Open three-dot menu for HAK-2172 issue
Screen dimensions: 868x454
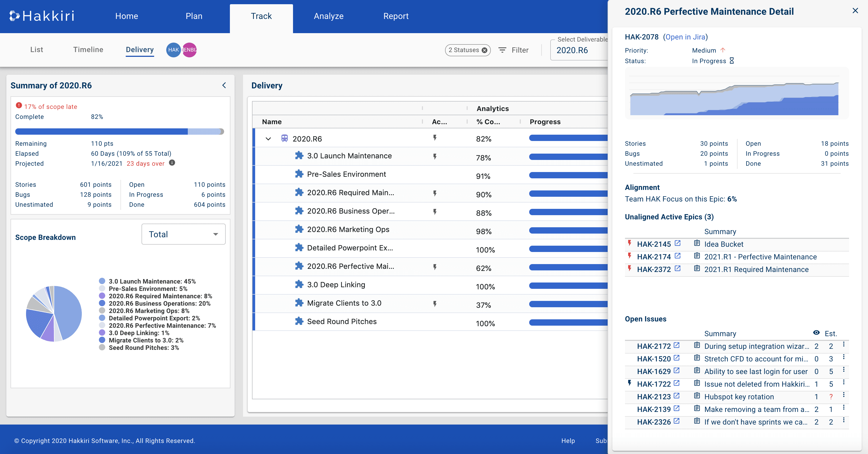point(843,345)
